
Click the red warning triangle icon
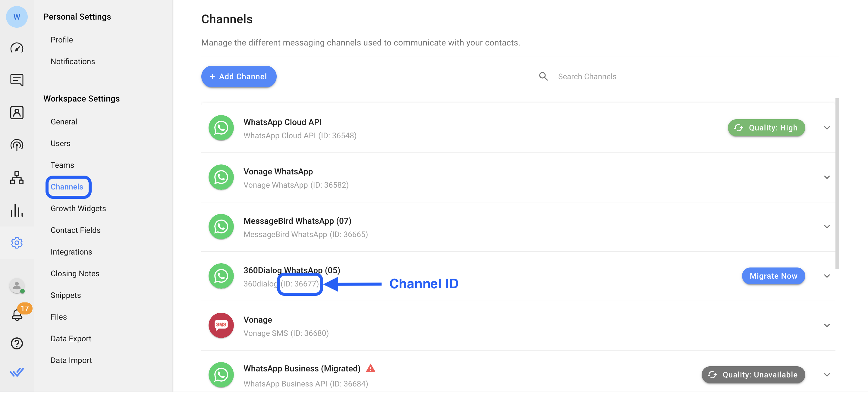click(371, 369)
